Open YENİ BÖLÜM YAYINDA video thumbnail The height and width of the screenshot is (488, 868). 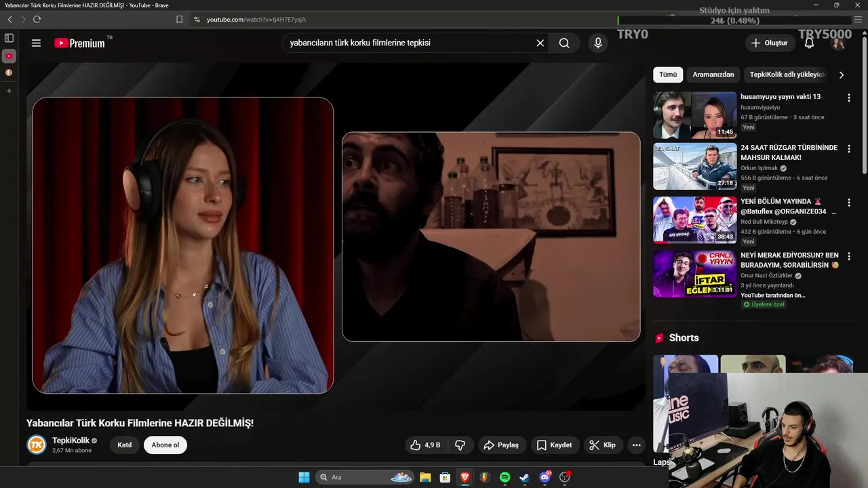tap(694, 220)
